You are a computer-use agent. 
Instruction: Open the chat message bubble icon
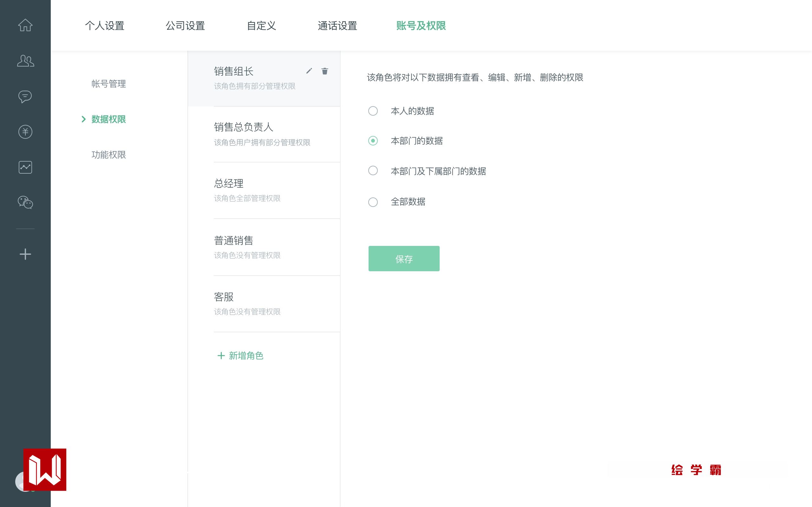pos(25,97)
